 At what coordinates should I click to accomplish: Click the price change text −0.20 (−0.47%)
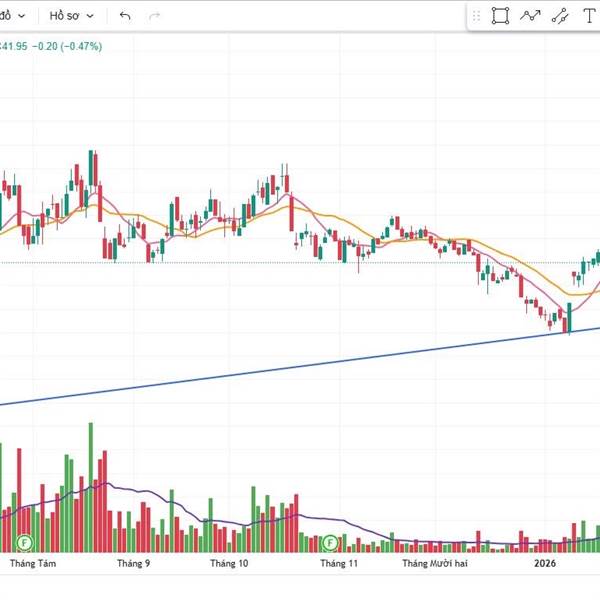click(x=67, y=46)
